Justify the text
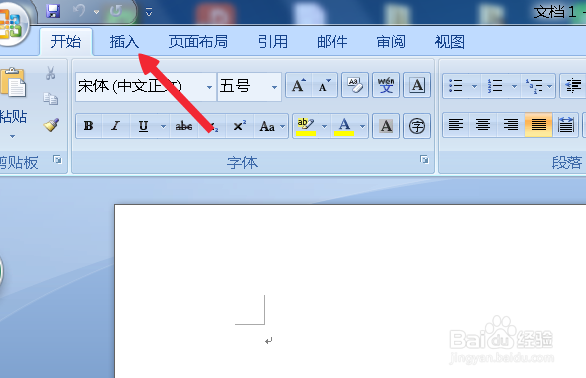586x378 pixels. click(x=539, y=125)
